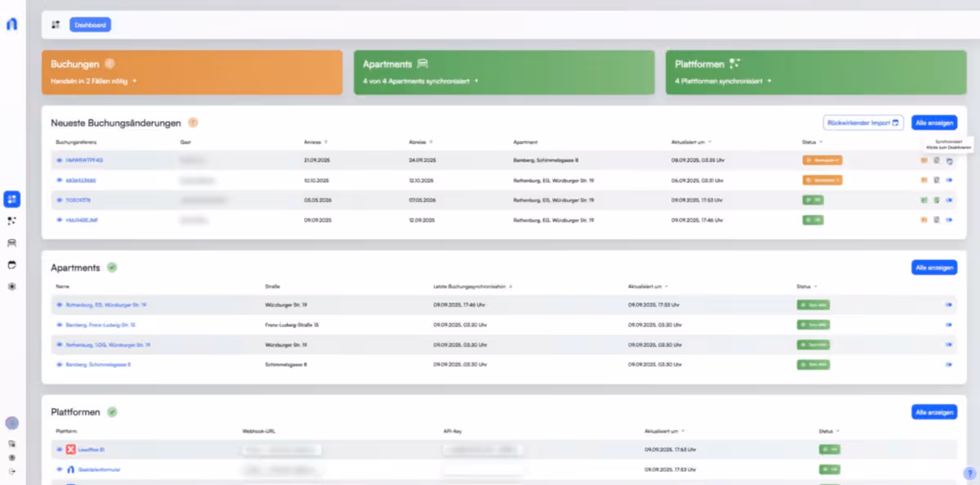This screenshot has height=485, width=980.
Task: Toggle sync switch for booking arriving 09.09.2025
Action: click(949, 220)
